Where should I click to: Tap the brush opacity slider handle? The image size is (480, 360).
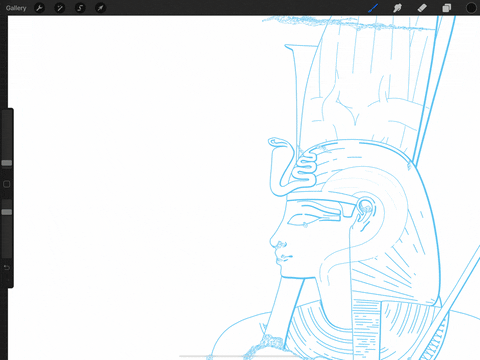pos(7,212)
